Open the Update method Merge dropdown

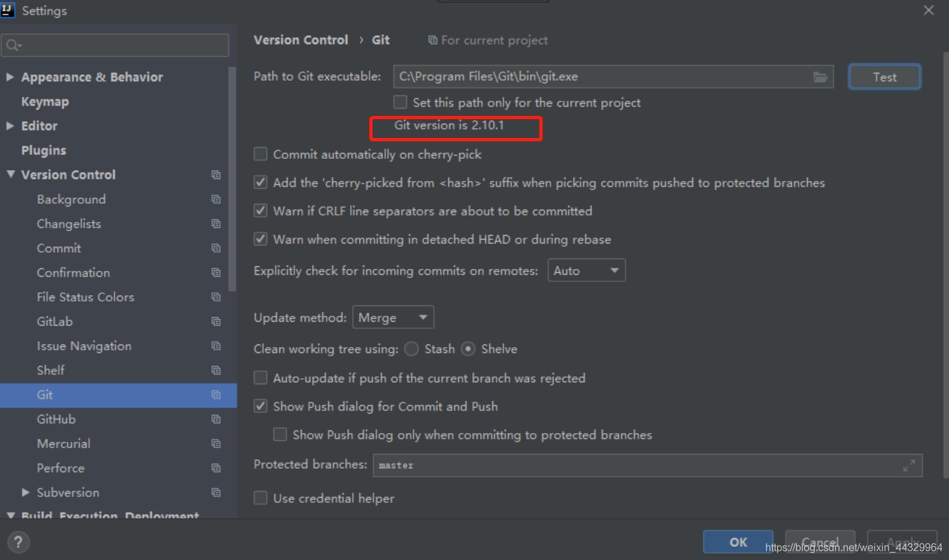pos(393,318)
